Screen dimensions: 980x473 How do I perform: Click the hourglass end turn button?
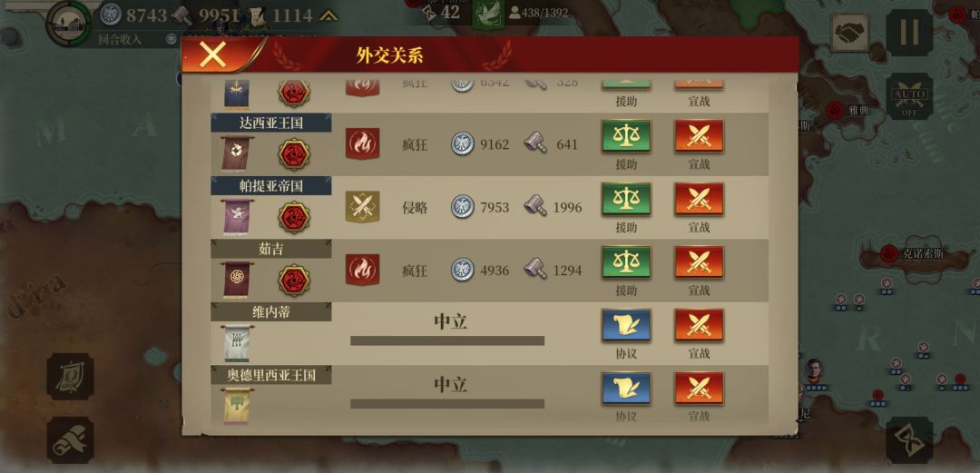[908, 440]
